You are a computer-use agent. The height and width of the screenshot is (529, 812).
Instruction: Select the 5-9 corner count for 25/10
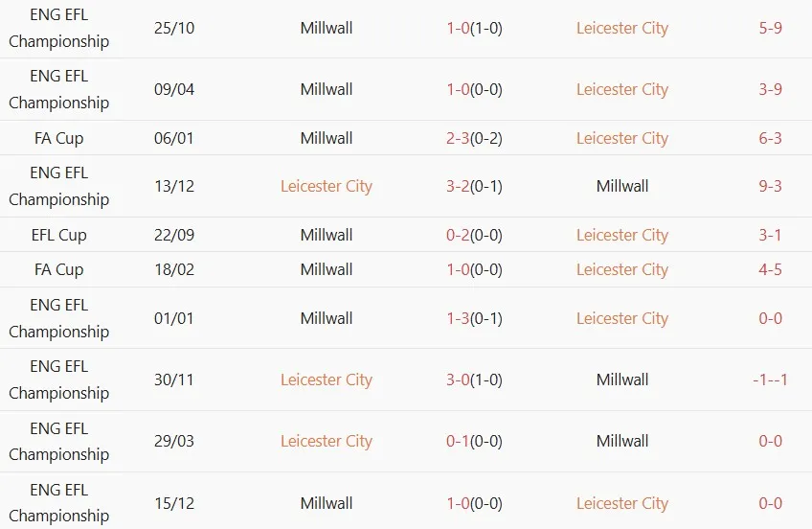coord(770,28)
